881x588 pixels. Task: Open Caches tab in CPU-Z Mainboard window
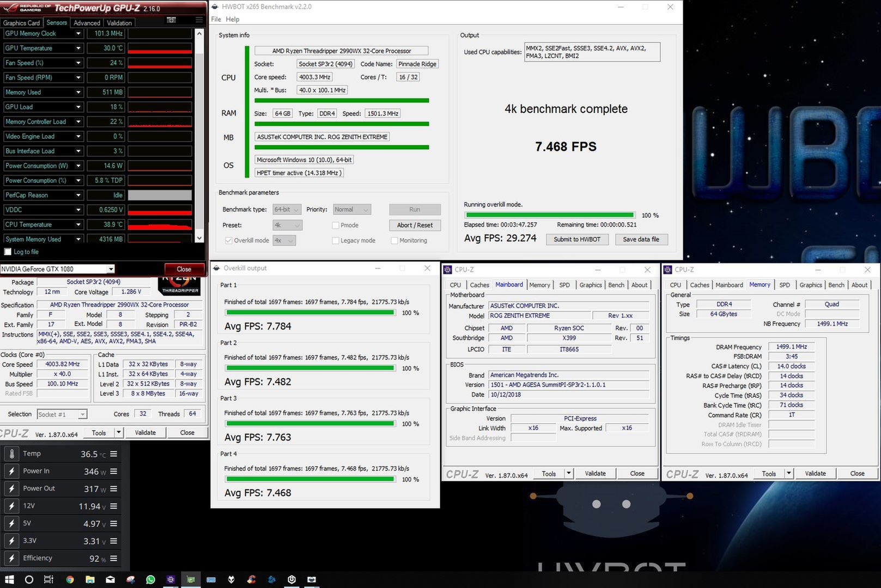[x=479, y=285]
